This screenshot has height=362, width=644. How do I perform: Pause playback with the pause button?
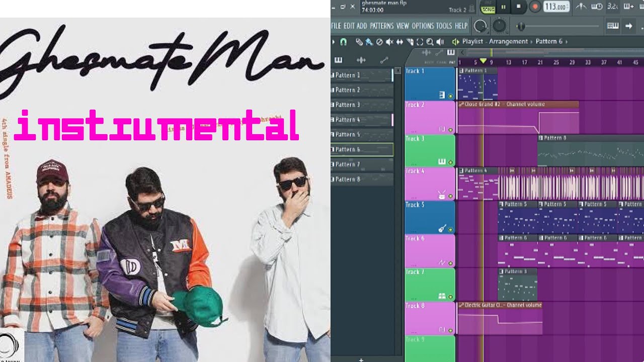pos(503,7)
